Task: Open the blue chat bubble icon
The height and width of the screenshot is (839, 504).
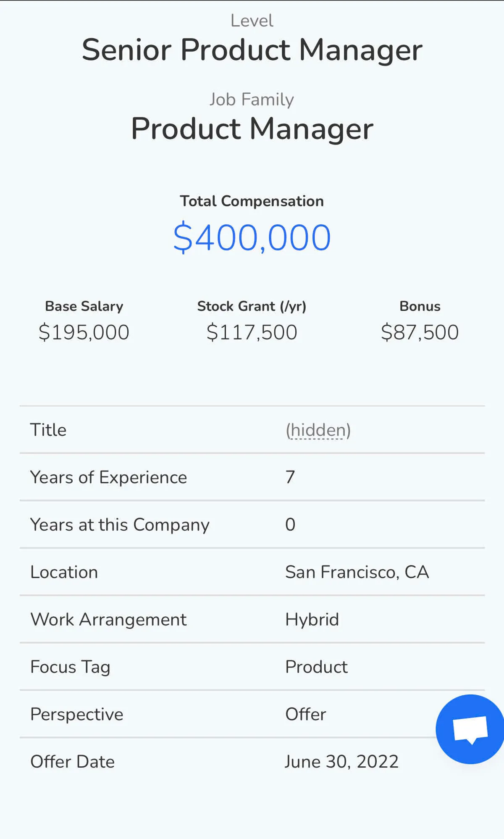Action: (470, 729)
